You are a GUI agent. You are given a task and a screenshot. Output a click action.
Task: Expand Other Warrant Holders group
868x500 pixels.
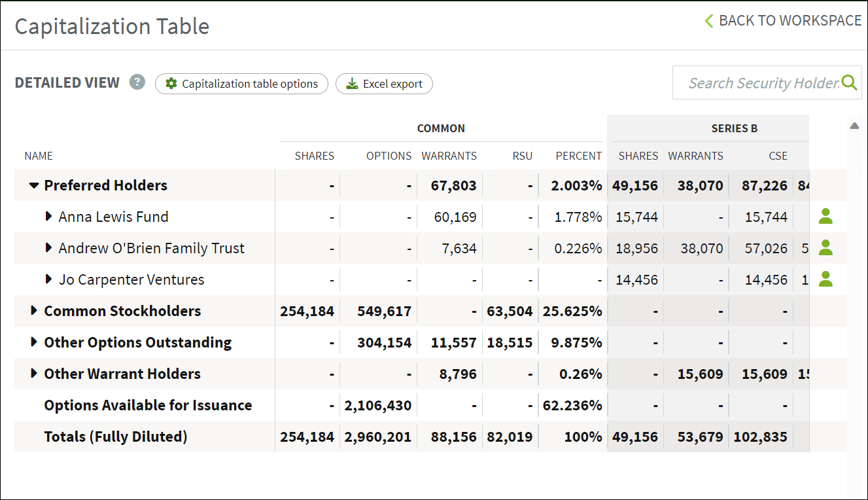[x=34, y=373]
